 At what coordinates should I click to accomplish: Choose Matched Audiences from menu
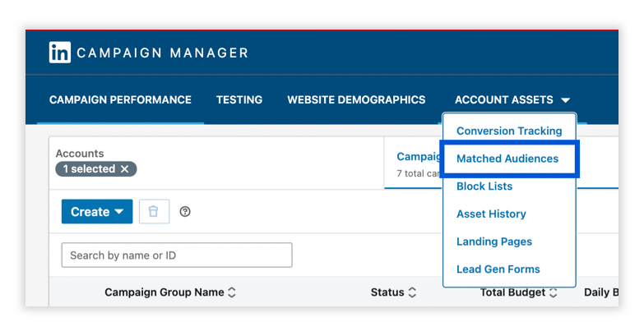507,159
